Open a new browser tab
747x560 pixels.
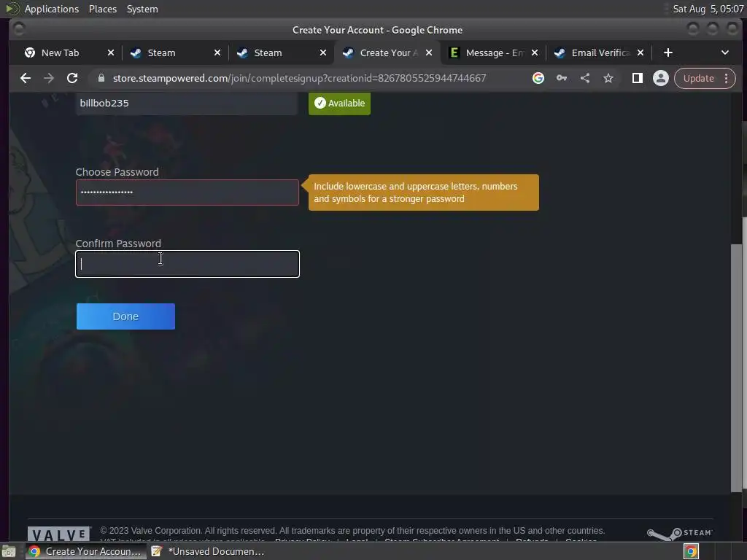coord(668,52)
